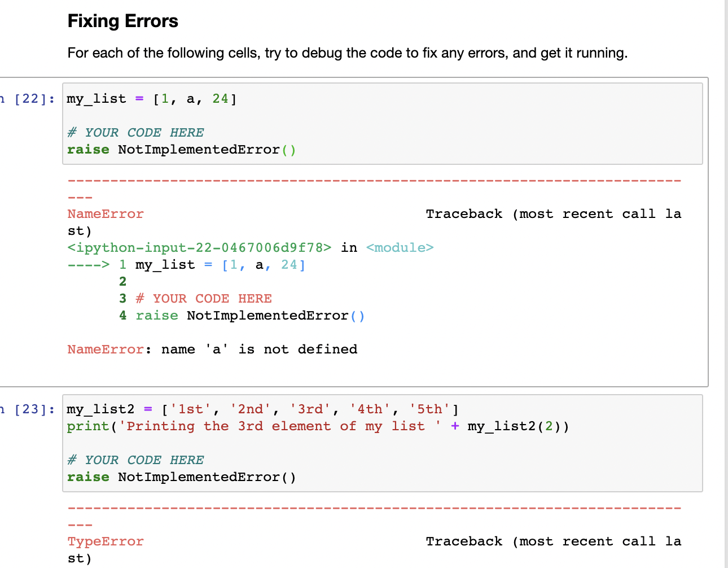Screen dimensions: 728x568
Task: Click the <module> link in the traceback
Action: 400,247
